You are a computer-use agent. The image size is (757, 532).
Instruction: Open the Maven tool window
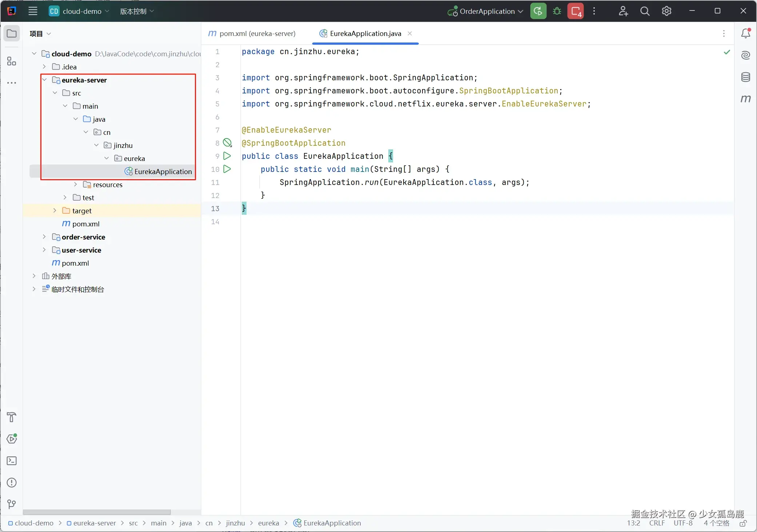pos(745,99)
